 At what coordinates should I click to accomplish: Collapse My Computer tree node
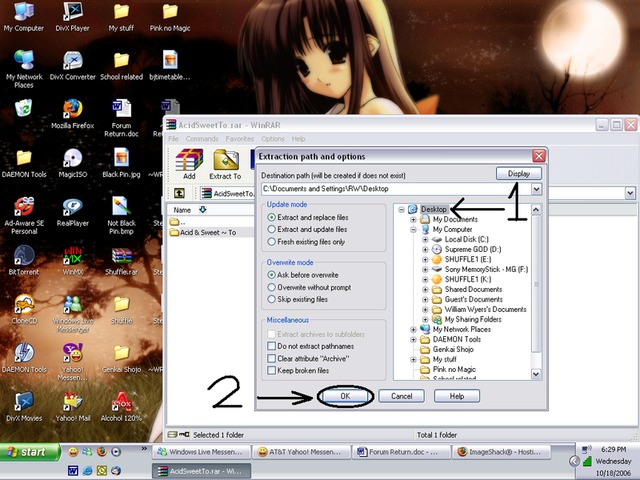tap(413, 229)
